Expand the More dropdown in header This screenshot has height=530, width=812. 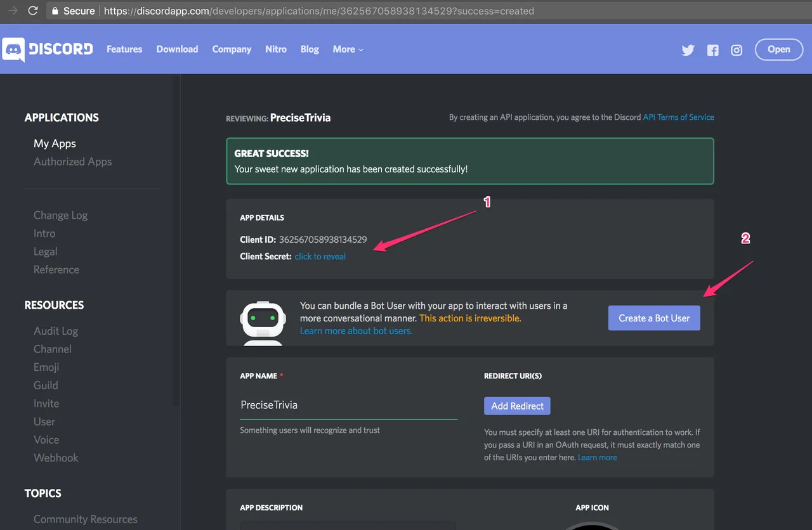348,49
